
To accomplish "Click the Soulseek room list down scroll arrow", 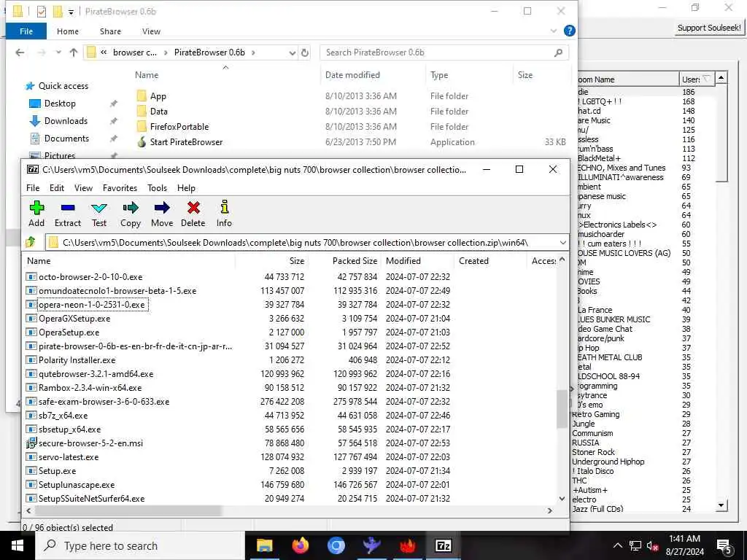I will 721,505.
